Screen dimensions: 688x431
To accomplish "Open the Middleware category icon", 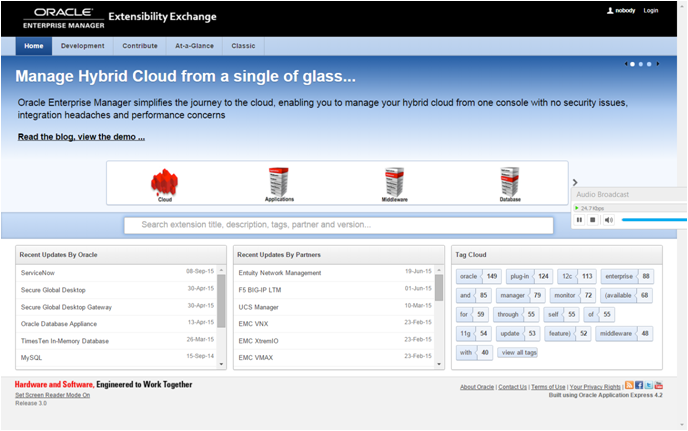I will (x=394, y=182).
